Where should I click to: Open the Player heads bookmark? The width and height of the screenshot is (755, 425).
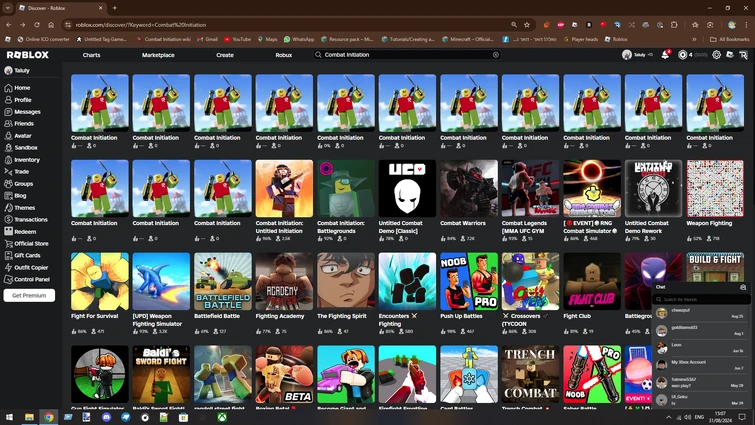coord(580,39)
